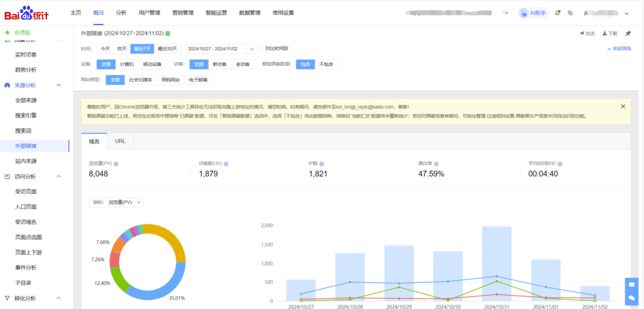Close the yellow notice banner
Viewport: 644px width, 309px height.
[x=623, y=106]
